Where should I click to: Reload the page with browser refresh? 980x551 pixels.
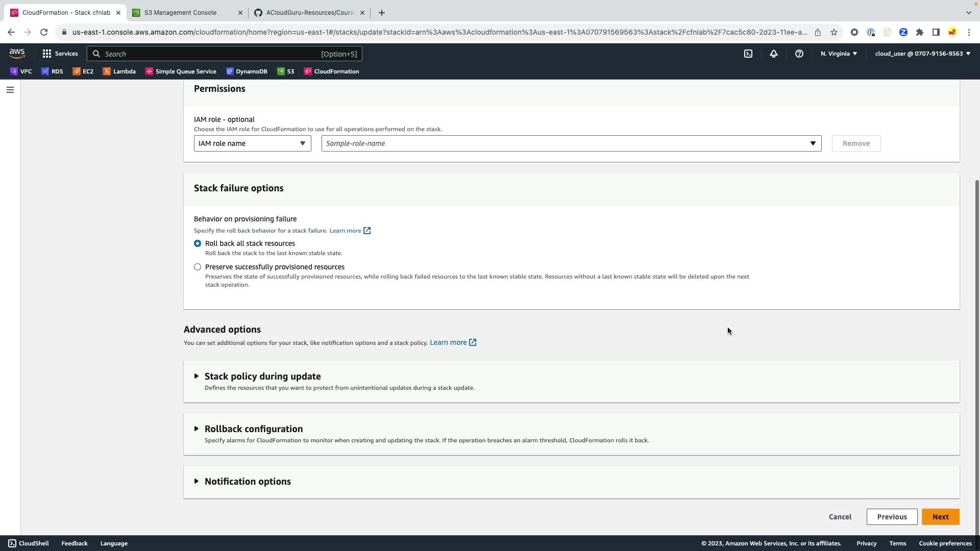tap(44, 32)
